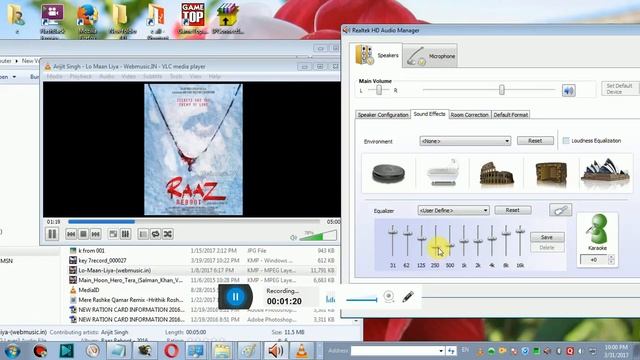Skip to previous track in VLC
Screen dimensions: 640x360
click(71, 234)
